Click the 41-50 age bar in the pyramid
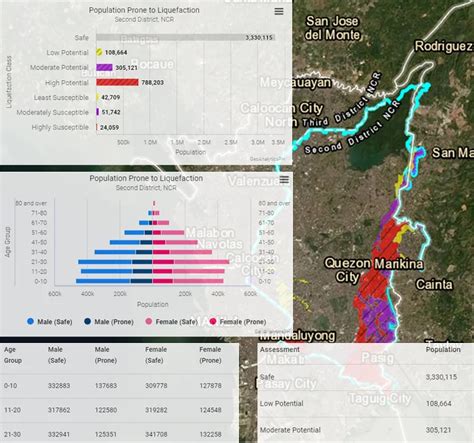Screen dimensions: 474x443 (x=154, y=242)
